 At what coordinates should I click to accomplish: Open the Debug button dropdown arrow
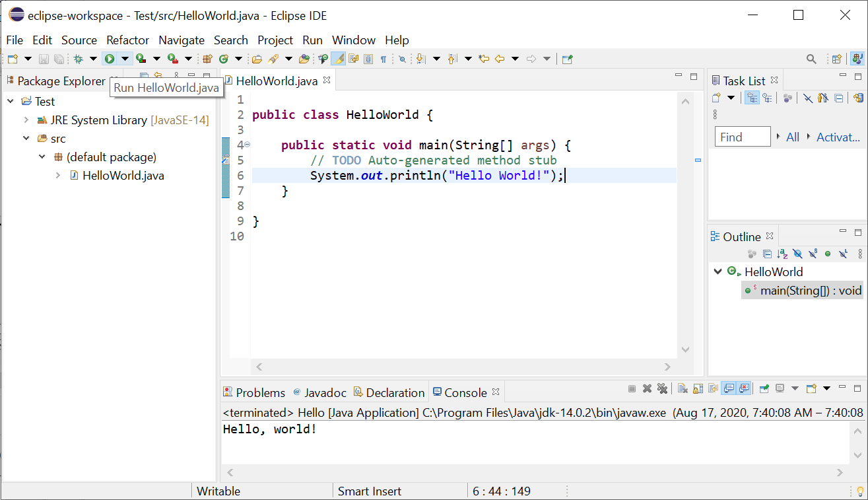(x=93, y=59)
